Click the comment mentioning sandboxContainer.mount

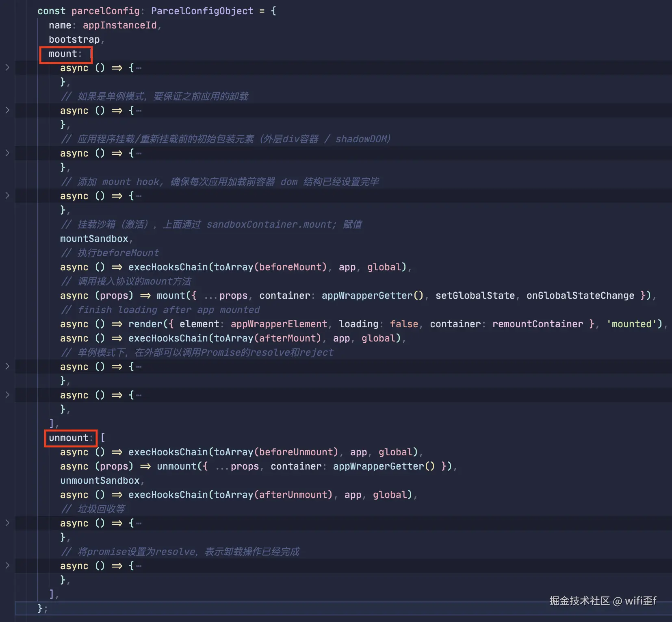click(211, 224)
